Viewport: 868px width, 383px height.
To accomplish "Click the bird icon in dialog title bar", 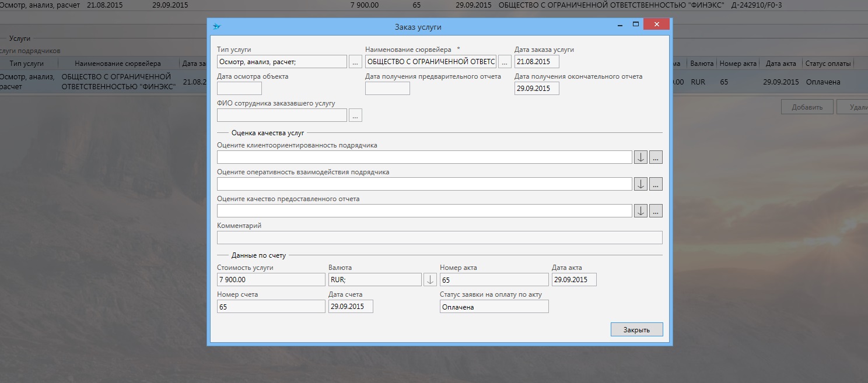I will click(x=216, y=26).
